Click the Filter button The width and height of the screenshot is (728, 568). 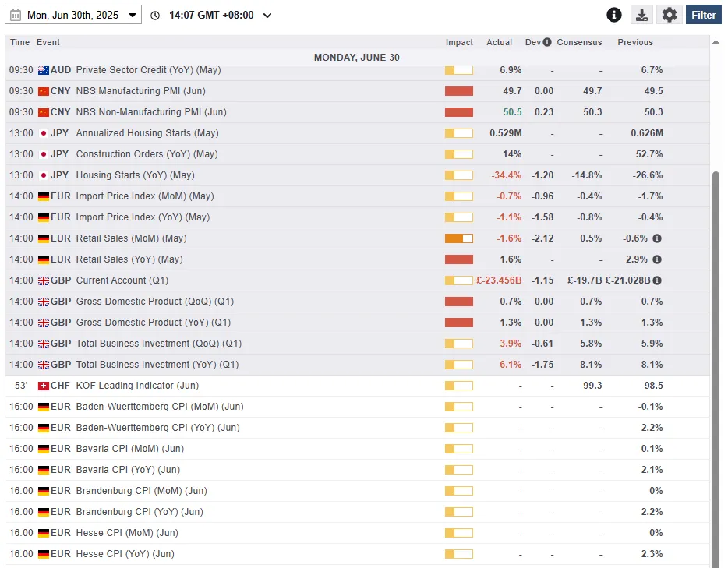703,15
